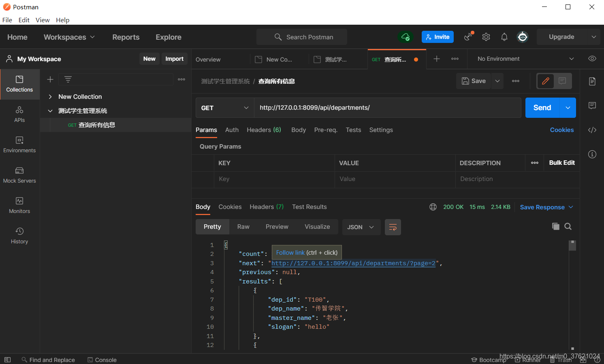Click the filter collections icon
The height and width of the screenshot is (364, 604).
point(68,79)
